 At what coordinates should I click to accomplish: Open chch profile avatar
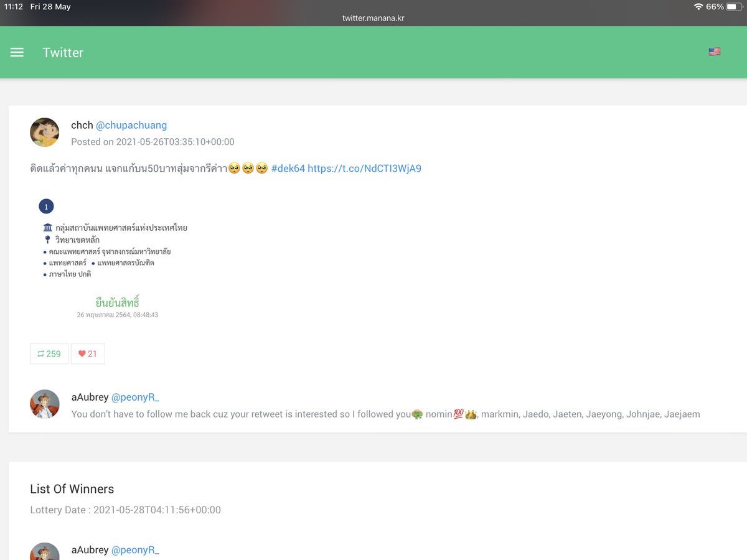pyautogui.click(x=45, y=133)
